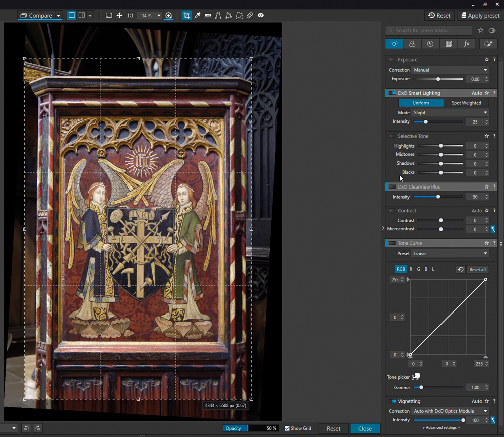Open the split view options arrow

pyautogui.click(x=90, y=16)
